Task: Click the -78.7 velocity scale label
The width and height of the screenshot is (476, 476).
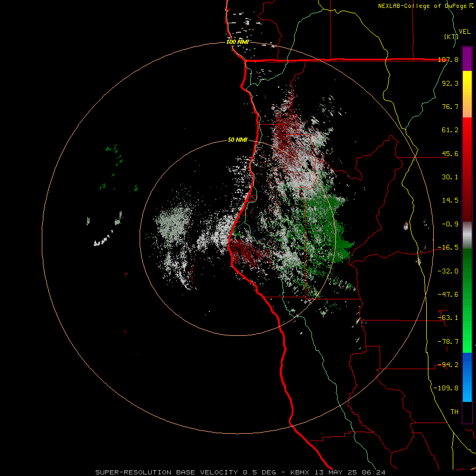Action: tap(448, 342)
